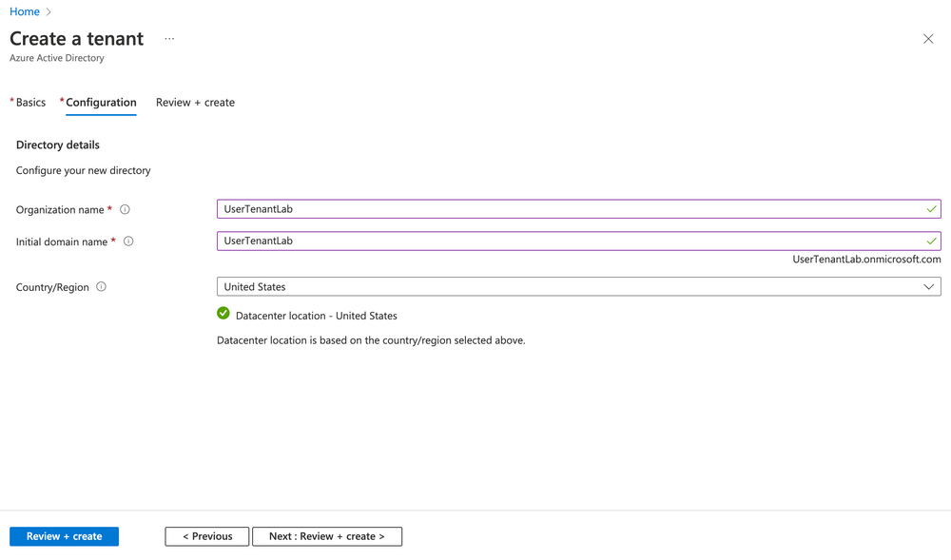Open the Country/Region info tooltip
Screen dimensions: 951x560
[x=103, y=286]
